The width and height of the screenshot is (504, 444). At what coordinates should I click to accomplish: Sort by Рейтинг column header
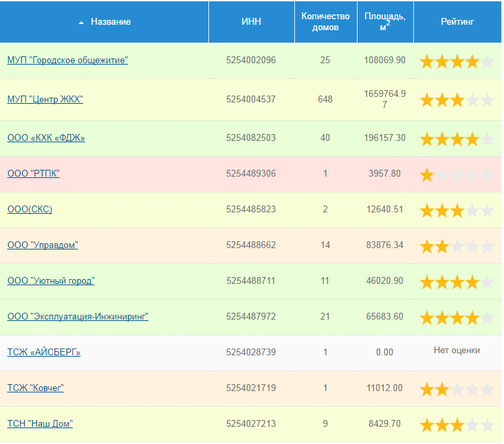(457, 22)
